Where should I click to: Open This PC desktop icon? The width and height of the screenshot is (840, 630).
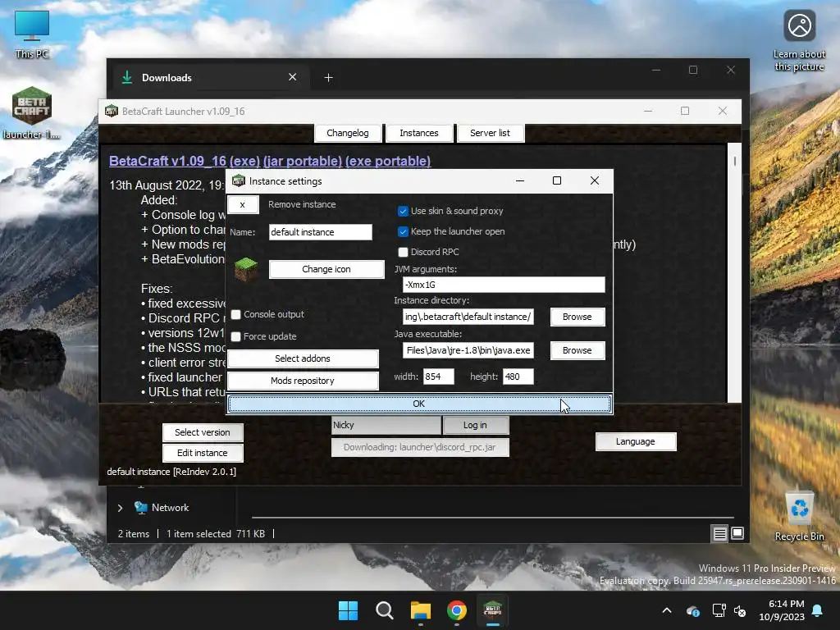32,34
